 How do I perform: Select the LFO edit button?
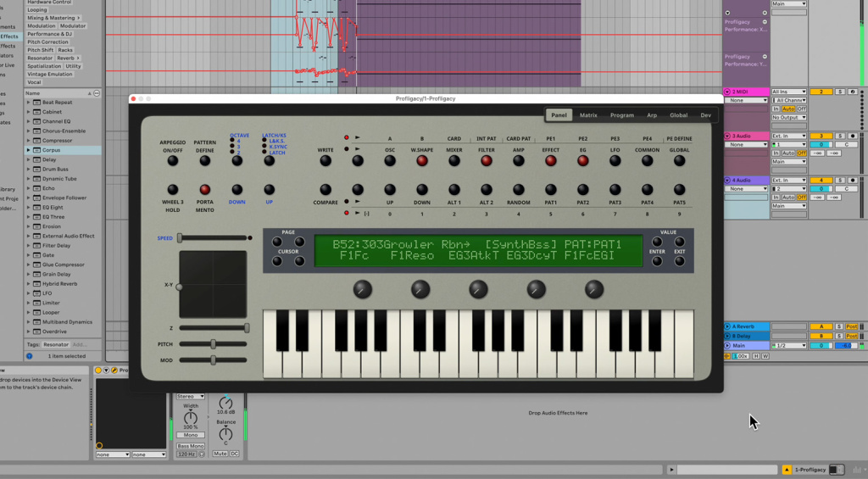[x=615, y=161]
